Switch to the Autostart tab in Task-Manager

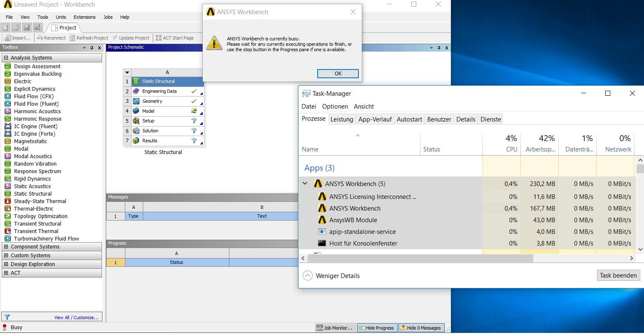pyautogui.click(x=409, y=119)
